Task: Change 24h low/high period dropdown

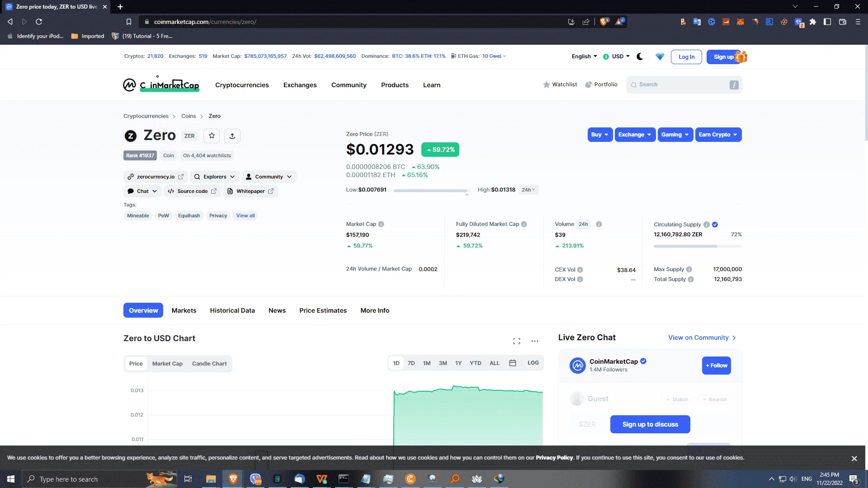Action: [528, 190]
